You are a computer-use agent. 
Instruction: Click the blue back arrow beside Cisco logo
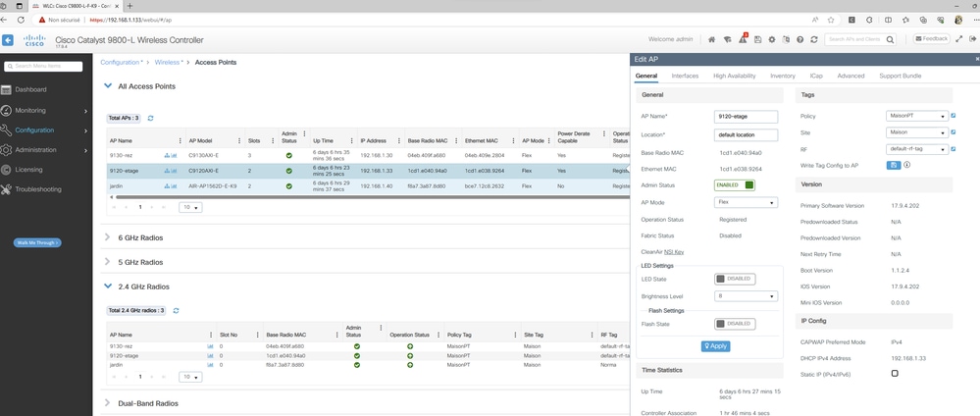[x=8, y=40]
